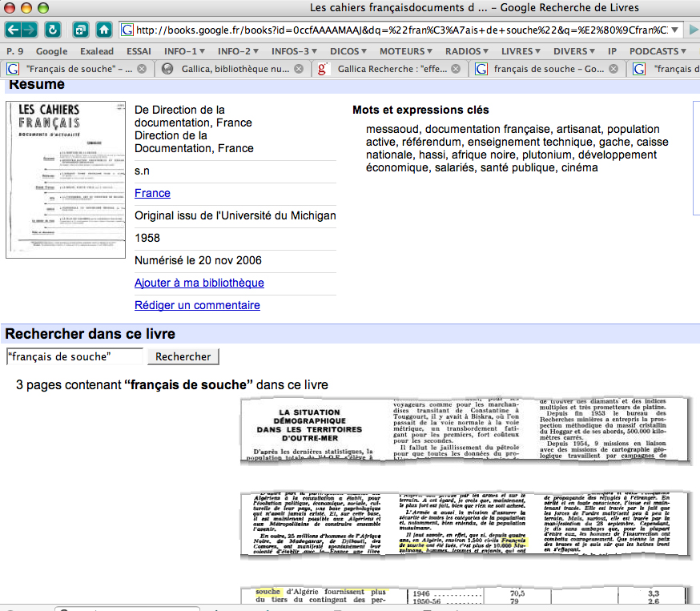Go back with the left arrow button
Screen dimensions: 700x611
[13, 30]
